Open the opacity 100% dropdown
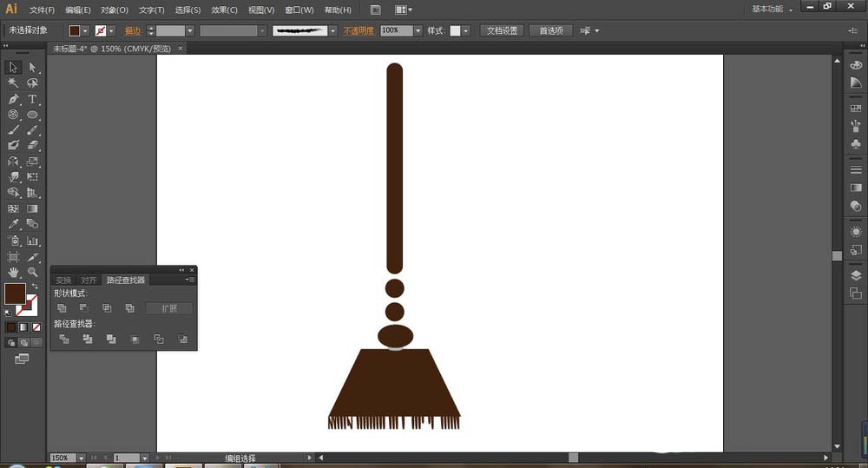The width and height of the screenshot is (868, 468). [418, 30]
